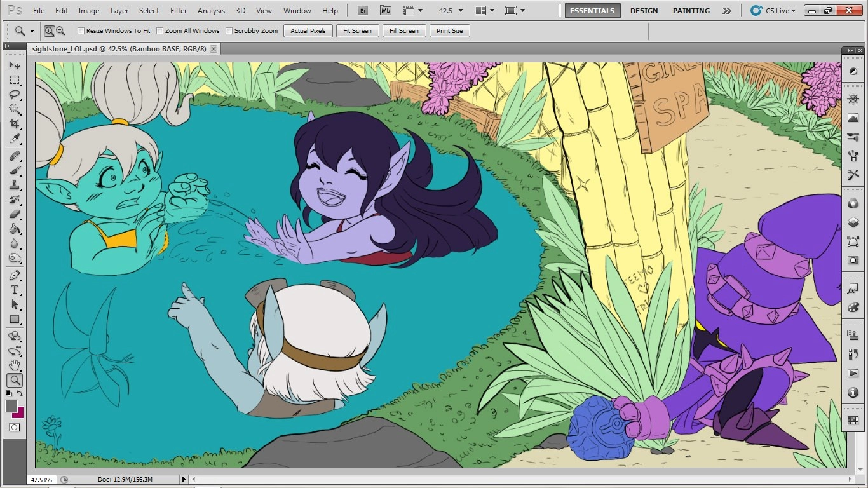The width and height of the screenshot is (868, 488).
Task: Pick the Crop tool in toolbox
Action: tap(14, 124)
